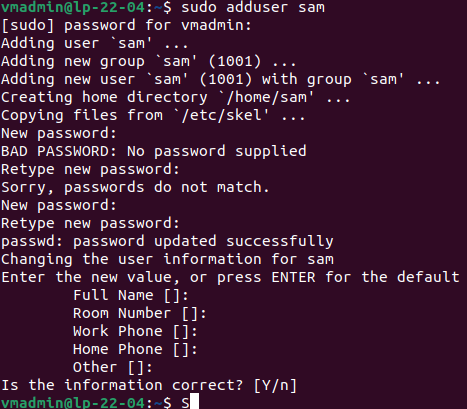The image size is (467, 409).
Task: Click the 'Other []:' field line
Action: click(x=113, y=367)
